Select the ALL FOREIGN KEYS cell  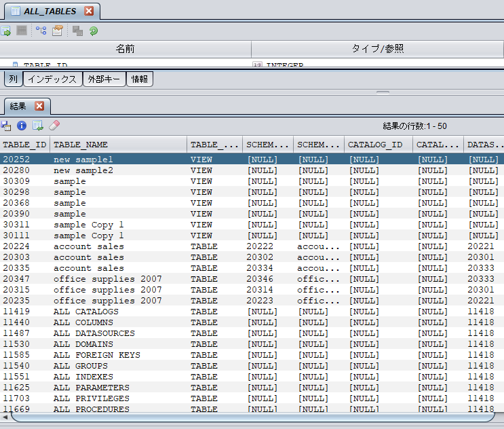pyautogui.click(x=118, y=355)
